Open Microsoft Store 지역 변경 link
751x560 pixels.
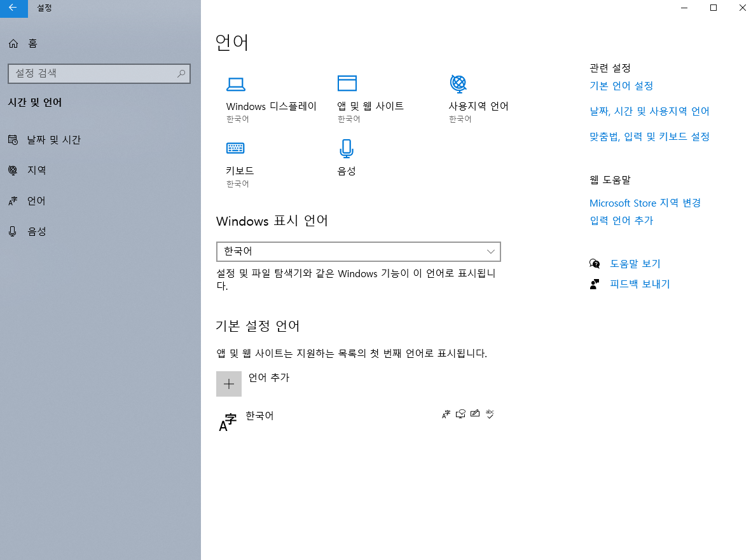pyautogui.click(x=645, y=203)
